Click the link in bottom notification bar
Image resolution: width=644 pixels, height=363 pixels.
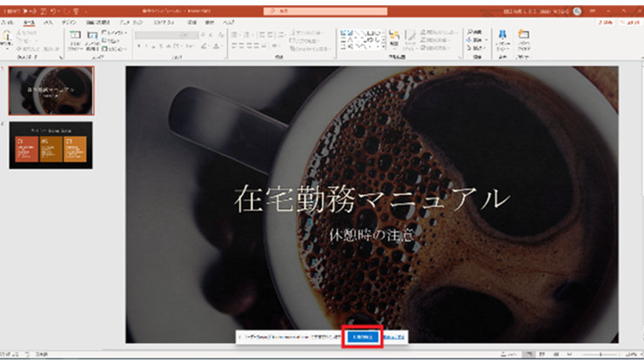[x=394, y=337]
